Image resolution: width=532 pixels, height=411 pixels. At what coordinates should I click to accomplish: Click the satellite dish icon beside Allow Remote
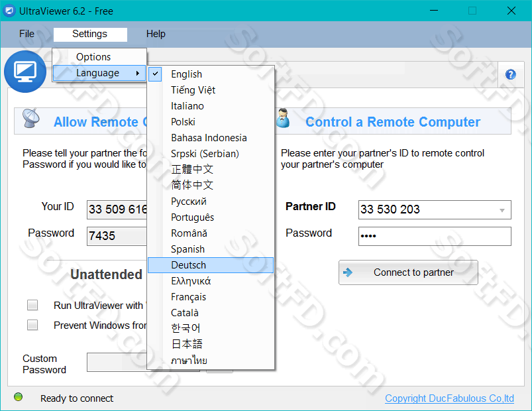pyautogui.click(x=31, y=119)
